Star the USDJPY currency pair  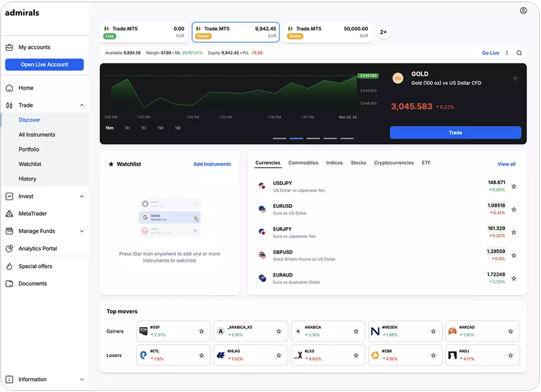click(x=514, y=186)
